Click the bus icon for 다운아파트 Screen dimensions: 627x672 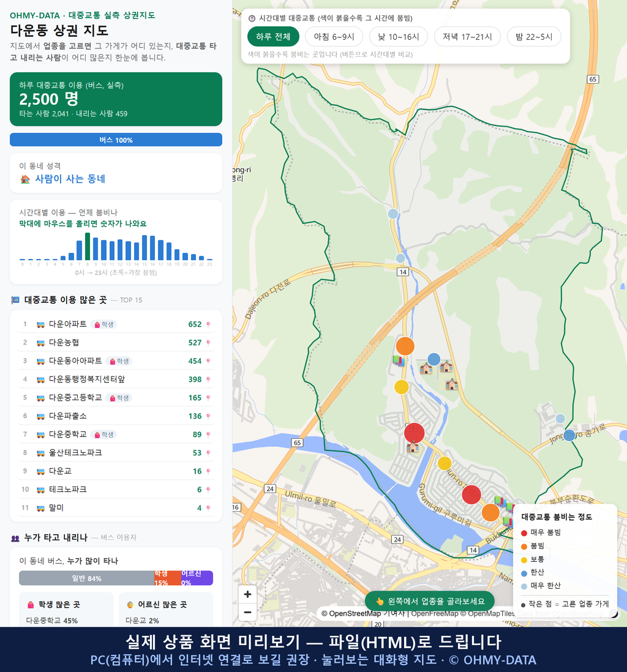pos(41,324)
